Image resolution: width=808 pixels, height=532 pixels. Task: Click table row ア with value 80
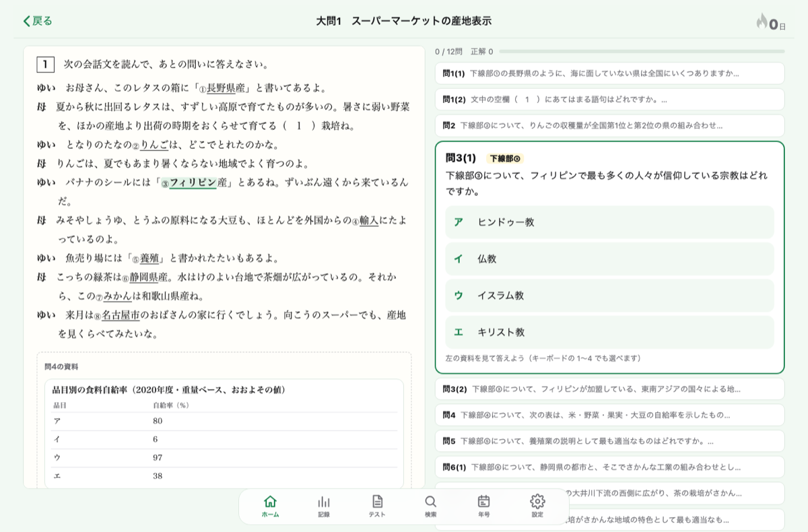[x=224, y=422]
